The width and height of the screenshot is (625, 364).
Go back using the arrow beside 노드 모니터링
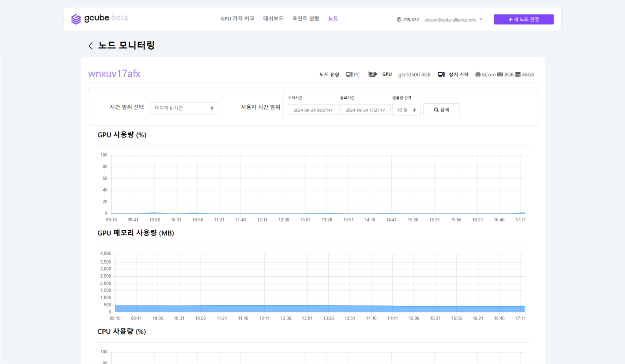(x=91, y=46)
